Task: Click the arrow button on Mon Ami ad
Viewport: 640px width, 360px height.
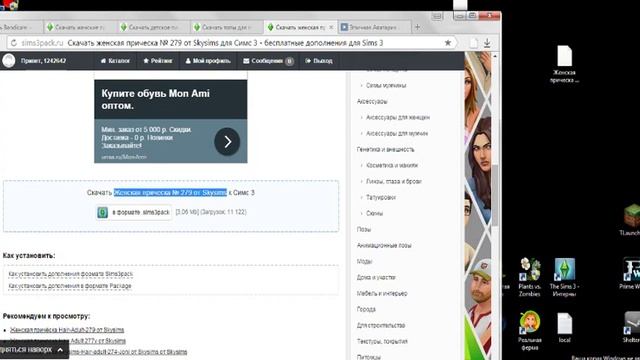Action: (x=227, y=142)
